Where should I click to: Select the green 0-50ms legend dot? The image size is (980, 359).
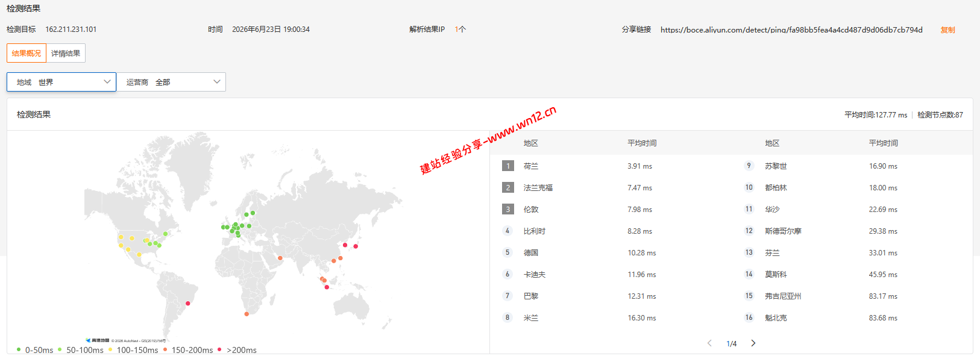[x=19, y=349]
